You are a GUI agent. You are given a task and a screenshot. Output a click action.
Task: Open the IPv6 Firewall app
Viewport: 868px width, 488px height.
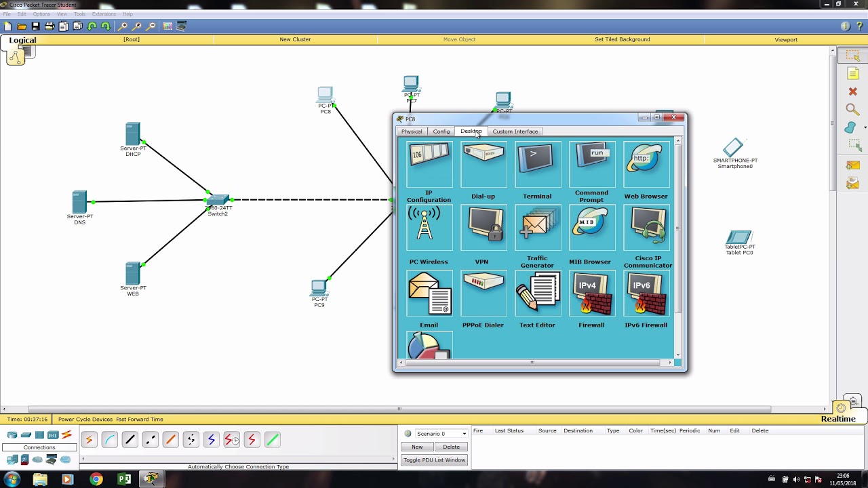click(646, 293)
